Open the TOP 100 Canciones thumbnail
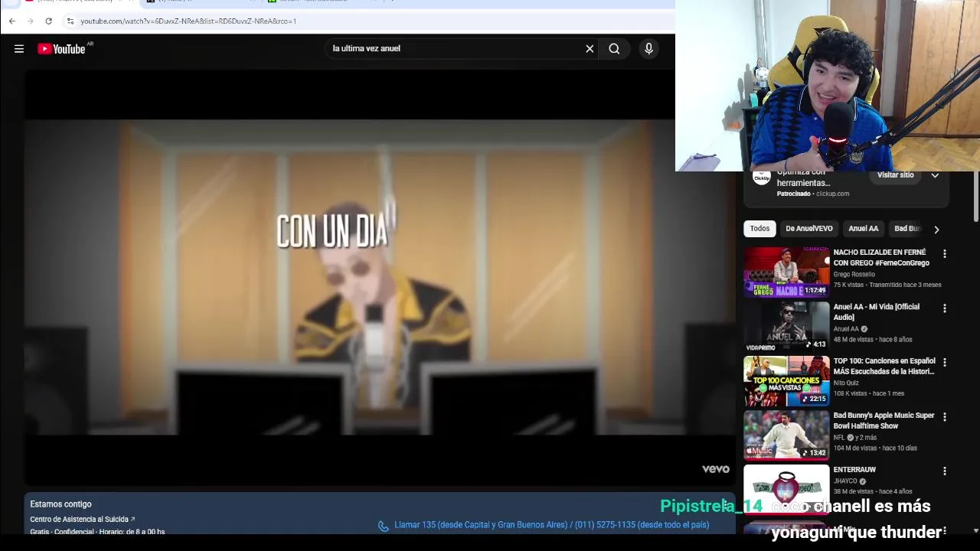980x551 pixels. [786, 380]
